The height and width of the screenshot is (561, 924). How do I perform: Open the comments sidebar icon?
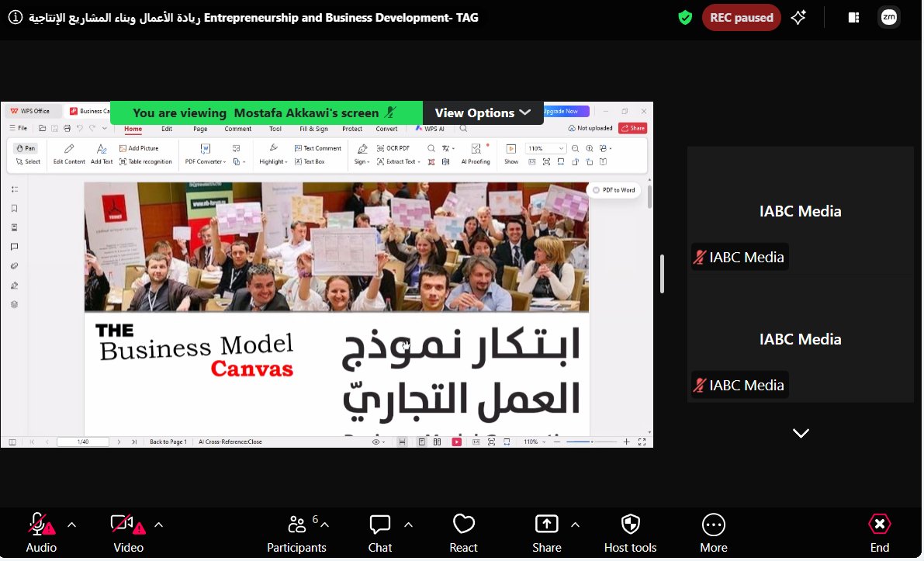pyautogui.click(x=14, y=247)
